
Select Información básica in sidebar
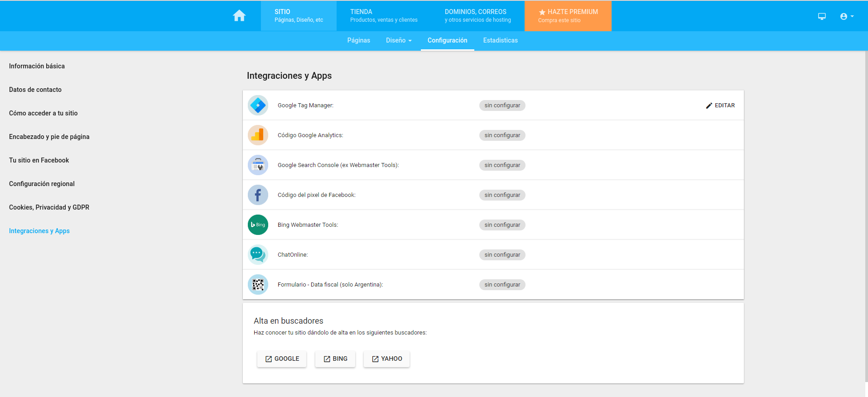(37, 66)
